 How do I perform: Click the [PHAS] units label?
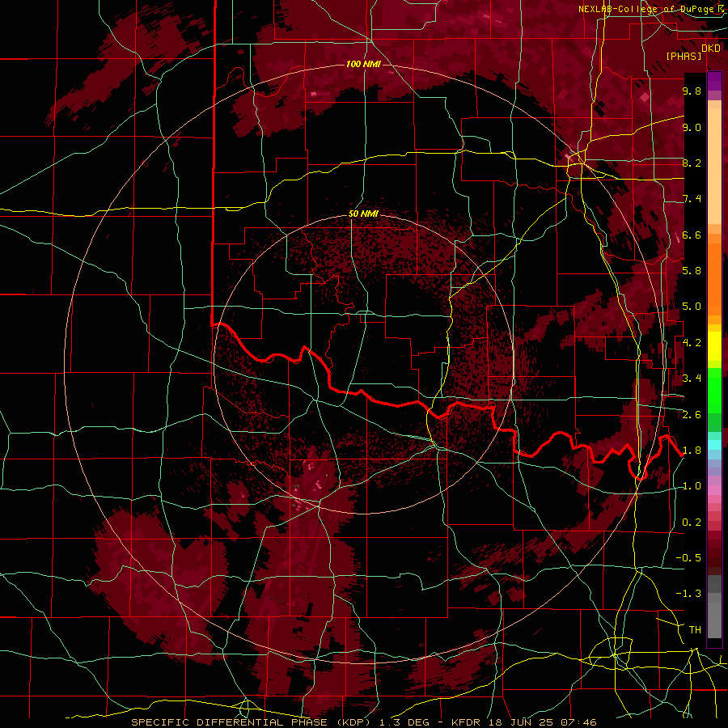(684, 57)
